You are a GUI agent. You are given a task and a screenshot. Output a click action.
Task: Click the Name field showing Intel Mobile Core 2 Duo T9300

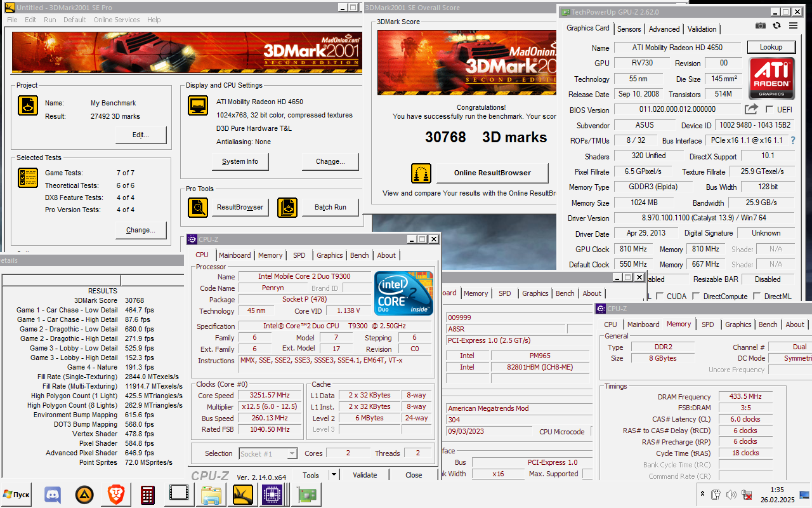point(304,276)
